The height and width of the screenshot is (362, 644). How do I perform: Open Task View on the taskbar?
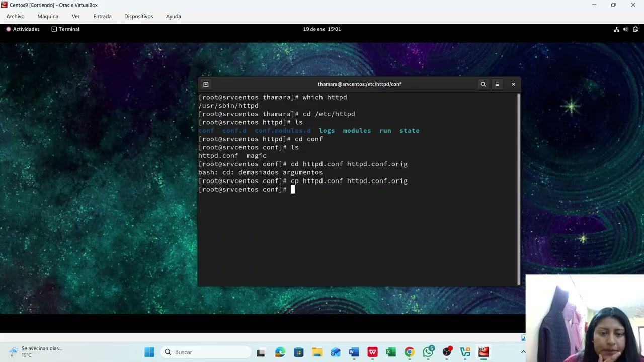[x=261, y=352]
